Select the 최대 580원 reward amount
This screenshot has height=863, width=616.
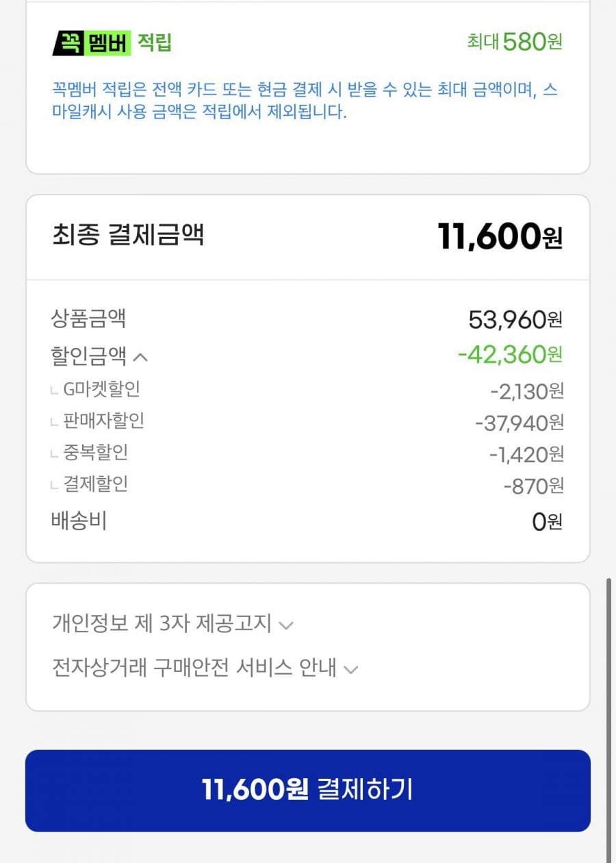tap(515, 42)
